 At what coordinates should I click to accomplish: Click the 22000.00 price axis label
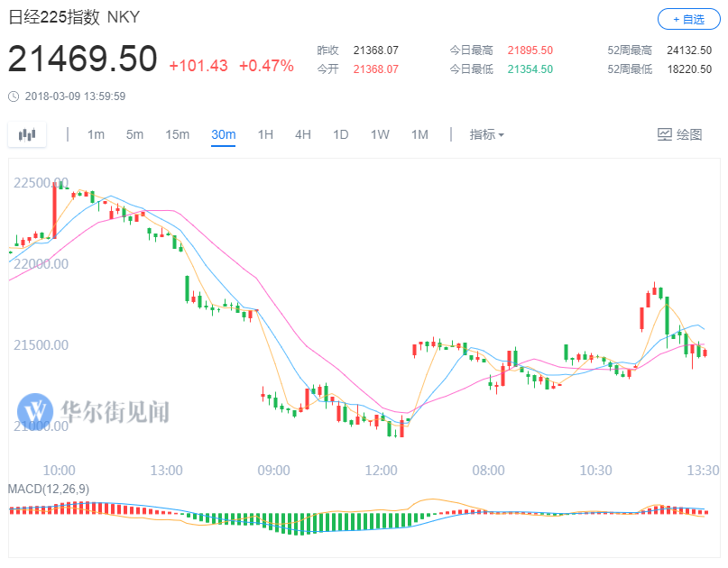click(x=41, y=264)
